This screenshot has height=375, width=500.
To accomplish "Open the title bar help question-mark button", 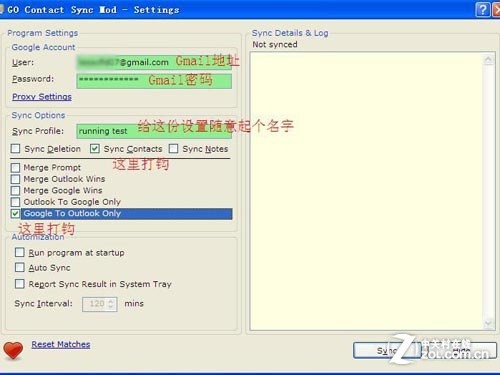I will click(x=482, y=10).
